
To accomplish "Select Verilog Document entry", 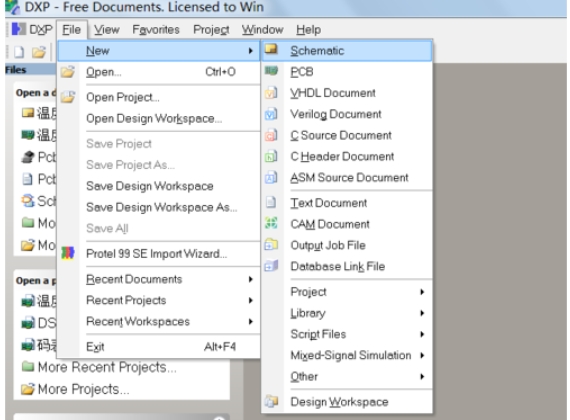I will [347, 114].
